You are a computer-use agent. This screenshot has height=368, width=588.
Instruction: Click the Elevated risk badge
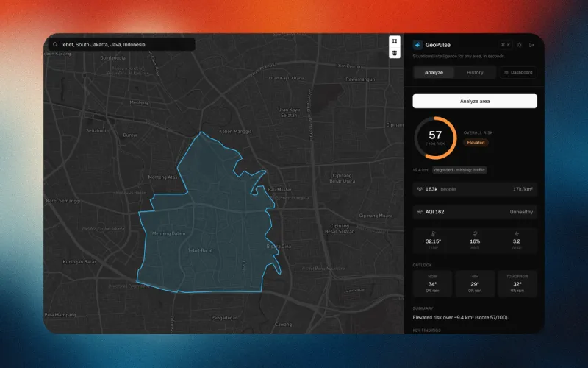pos(476,143)
